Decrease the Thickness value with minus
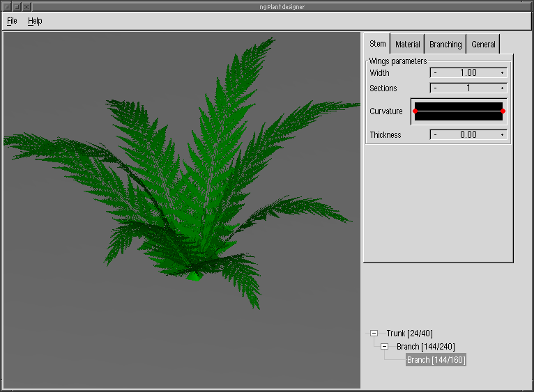 [435, 135]
